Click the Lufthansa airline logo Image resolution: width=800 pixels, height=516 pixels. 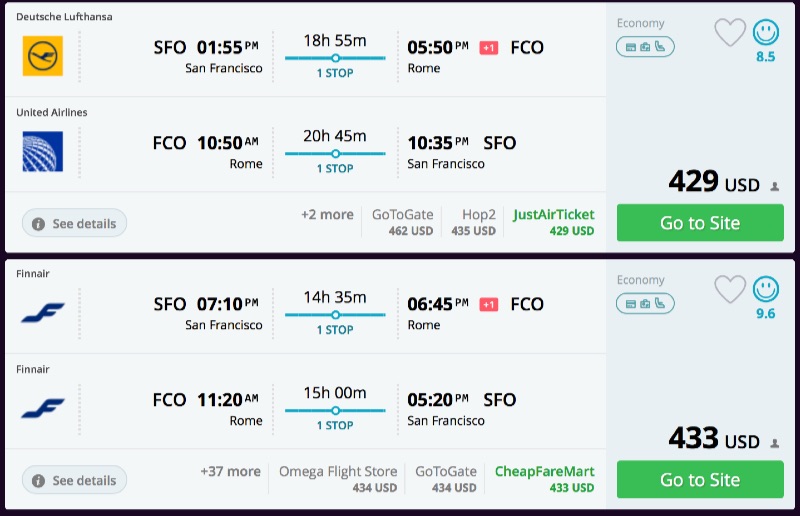pos(42,56)
